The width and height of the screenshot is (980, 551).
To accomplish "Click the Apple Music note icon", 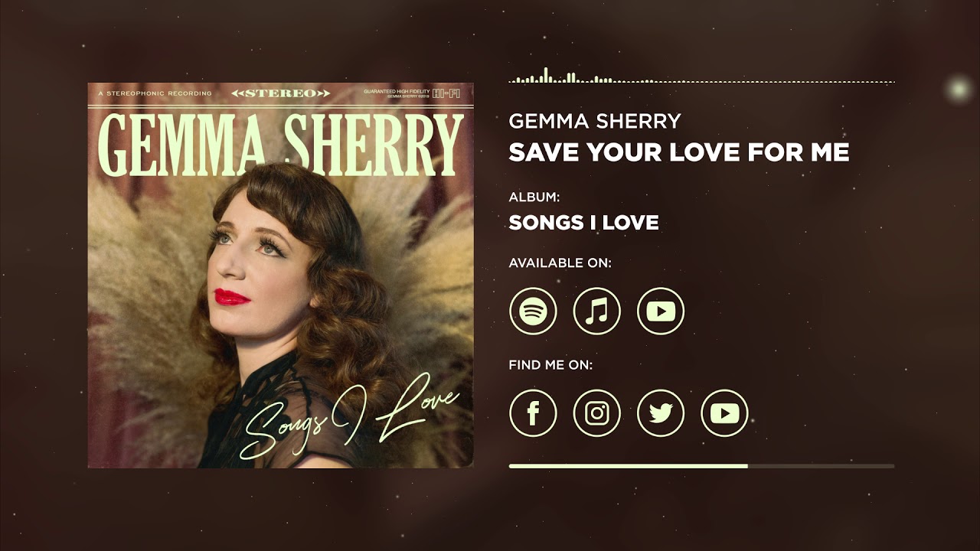I will tap(596, 311).
